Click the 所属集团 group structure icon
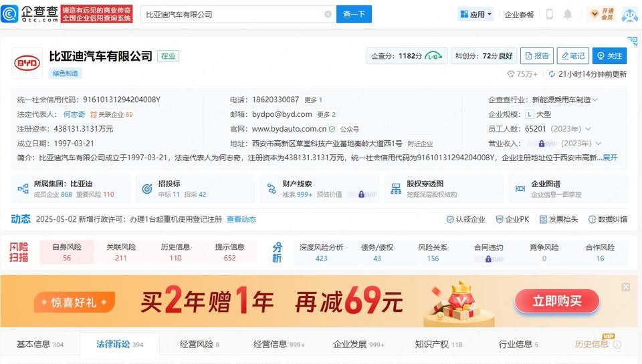This screenshot has width=642, height=364. click(23, 188)
